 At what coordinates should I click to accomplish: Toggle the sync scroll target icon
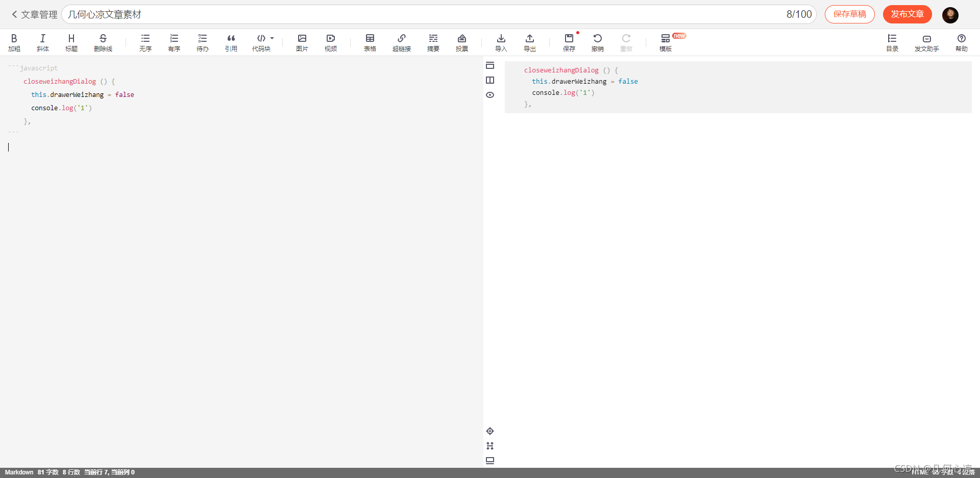pos(490,431)
